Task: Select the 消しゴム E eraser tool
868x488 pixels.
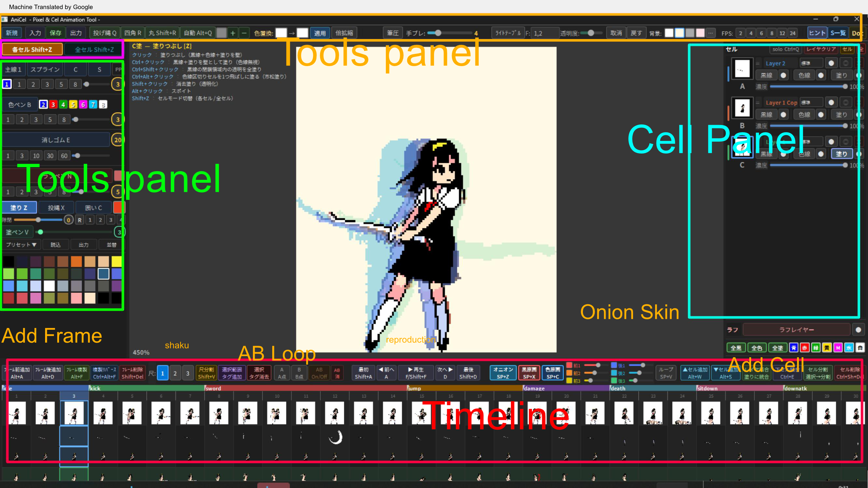Action: (56, 140)
